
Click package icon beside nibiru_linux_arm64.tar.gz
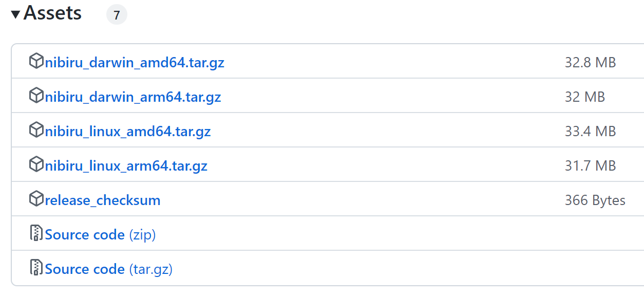coord(36,164)
